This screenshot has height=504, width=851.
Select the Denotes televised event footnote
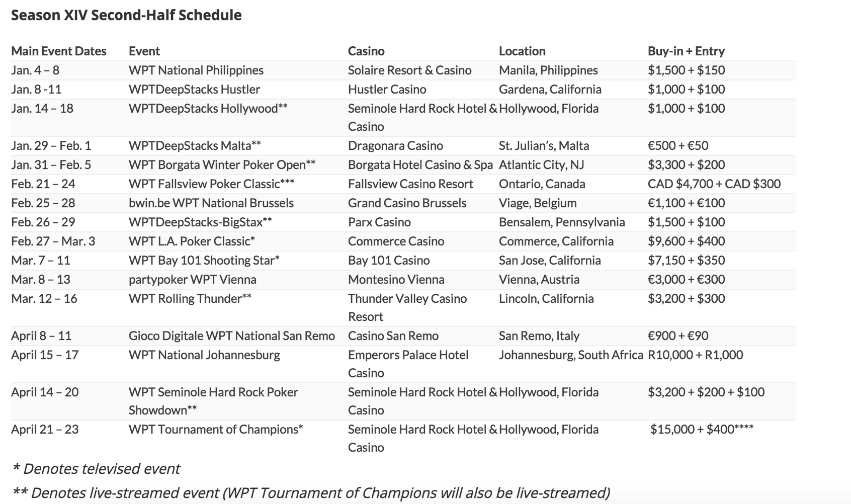coord(96,469)
